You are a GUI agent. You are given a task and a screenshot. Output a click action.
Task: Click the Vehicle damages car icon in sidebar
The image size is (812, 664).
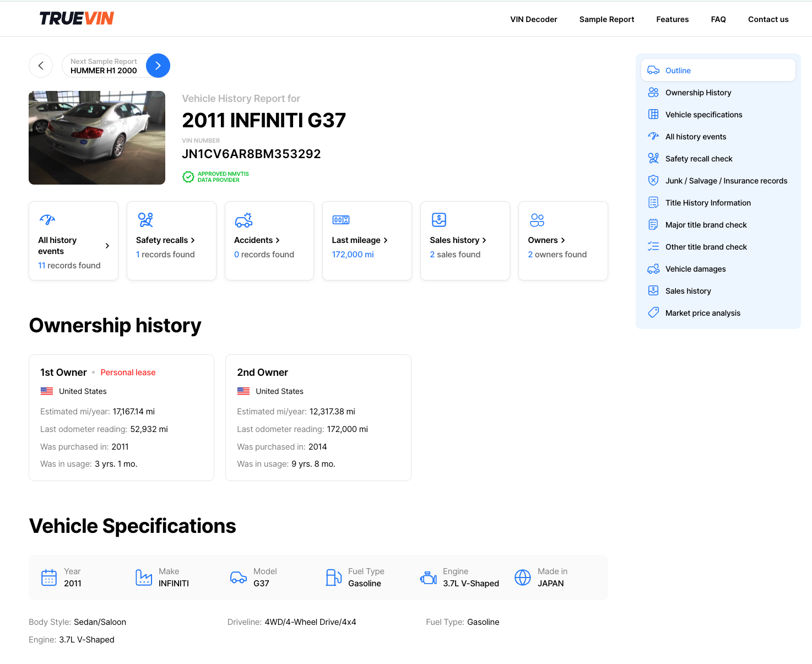click(x=653, y=269)
